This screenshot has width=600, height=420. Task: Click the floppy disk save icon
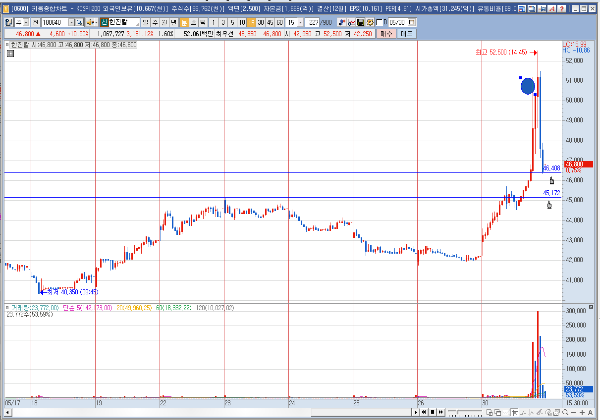[x=360, y=23]
